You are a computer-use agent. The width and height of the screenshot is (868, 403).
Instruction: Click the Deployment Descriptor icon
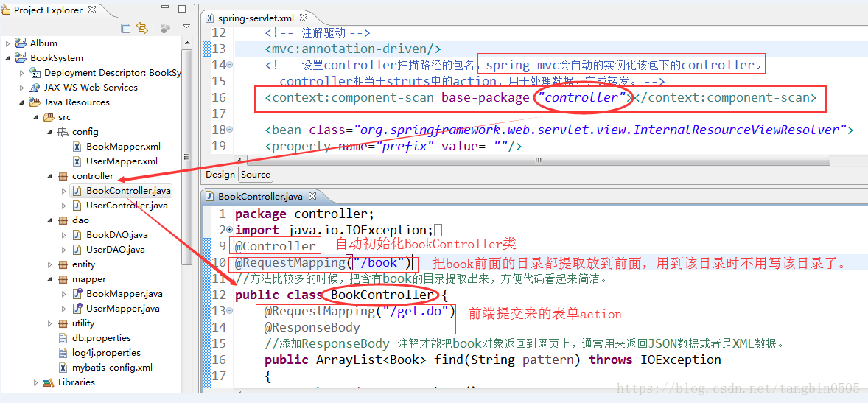[35, 72]
